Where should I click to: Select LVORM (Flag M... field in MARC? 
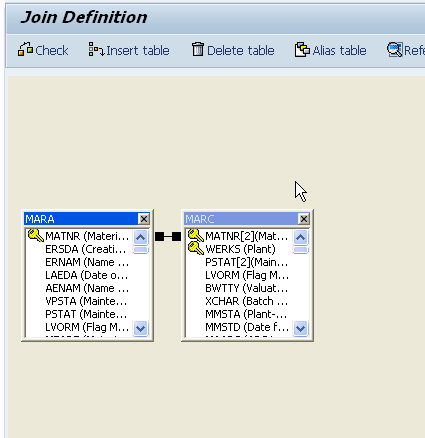247,275
